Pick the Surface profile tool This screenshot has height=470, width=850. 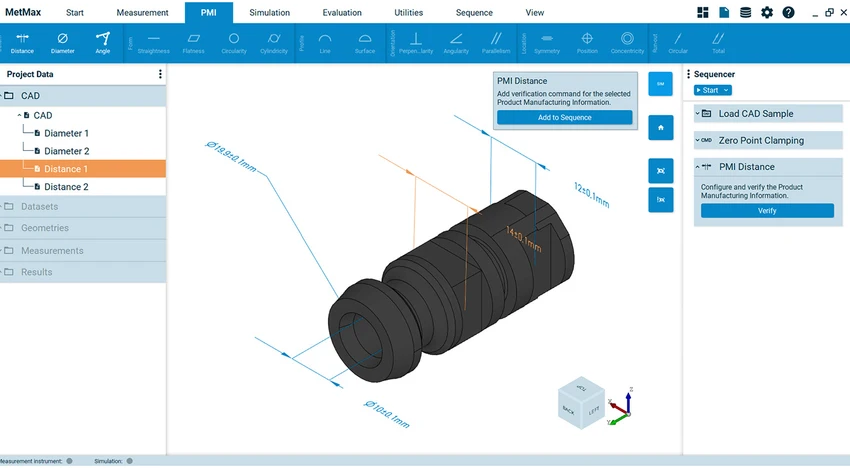click(365, 43)
